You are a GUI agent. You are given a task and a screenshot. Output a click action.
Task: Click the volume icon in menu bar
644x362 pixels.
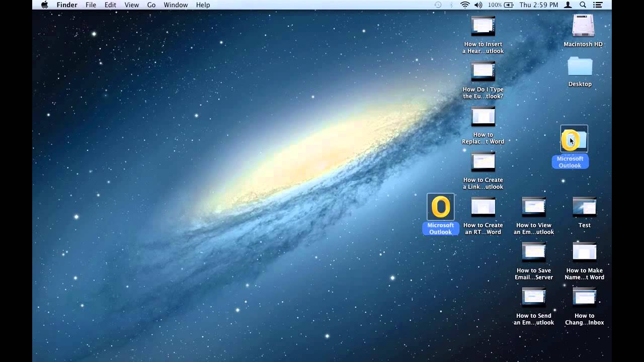click(477, 5)
